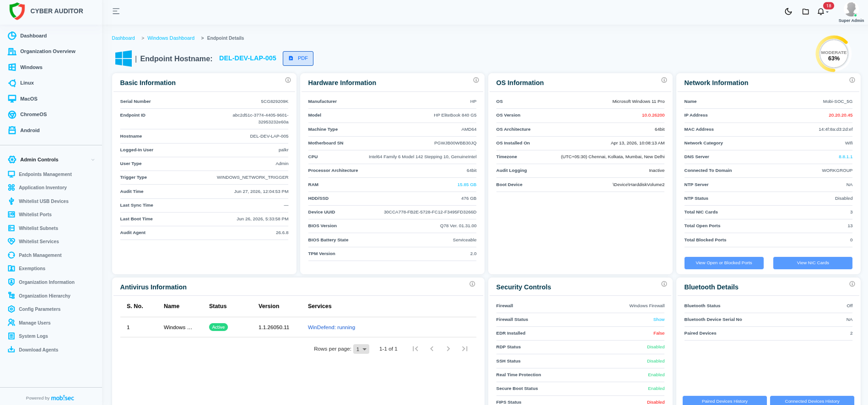The image size is (868, 405).
Task: Follow the Dashboard breadcrumb link
Action: pyautogui.click(x=123, y=38)
